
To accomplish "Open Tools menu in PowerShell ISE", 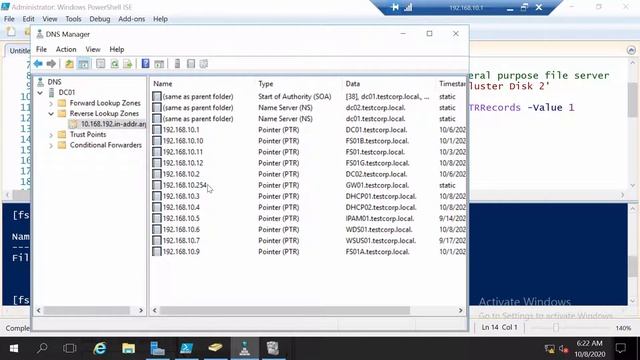I will point(73,19).
